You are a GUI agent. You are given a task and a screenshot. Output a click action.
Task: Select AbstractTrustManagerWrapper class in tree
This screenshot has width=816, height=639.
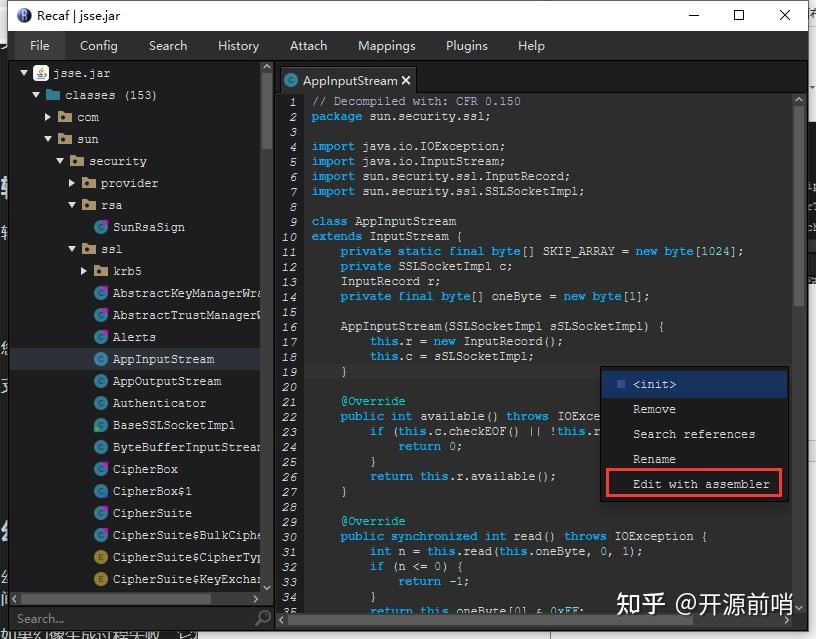point(186,315)
